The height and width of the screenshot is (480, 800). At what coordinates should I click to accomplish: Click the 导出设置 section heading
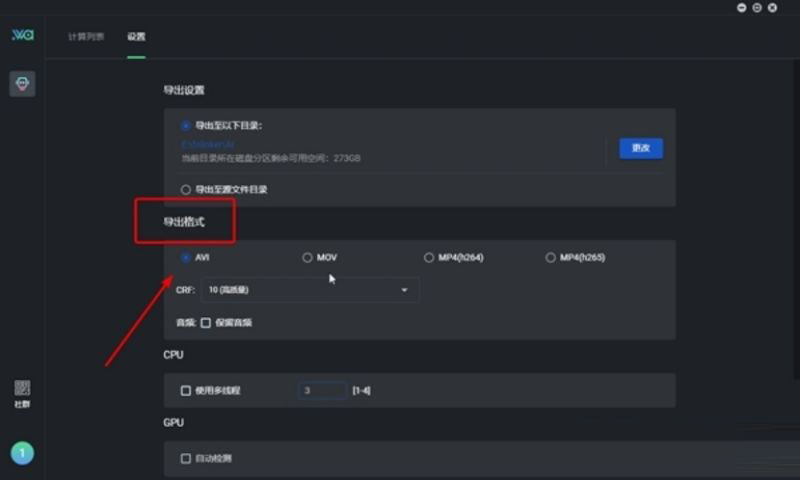184,90
